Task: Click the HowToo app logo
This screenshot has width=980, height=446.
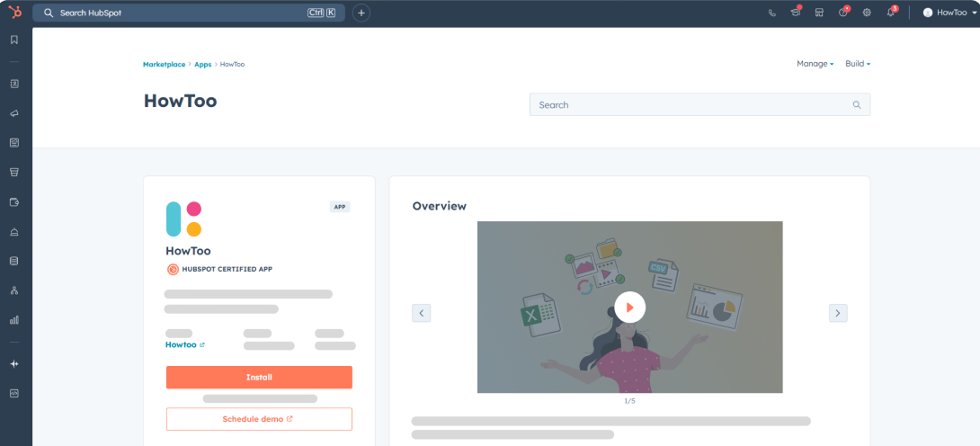Action: pyautogui.click(x=183, y=219)
